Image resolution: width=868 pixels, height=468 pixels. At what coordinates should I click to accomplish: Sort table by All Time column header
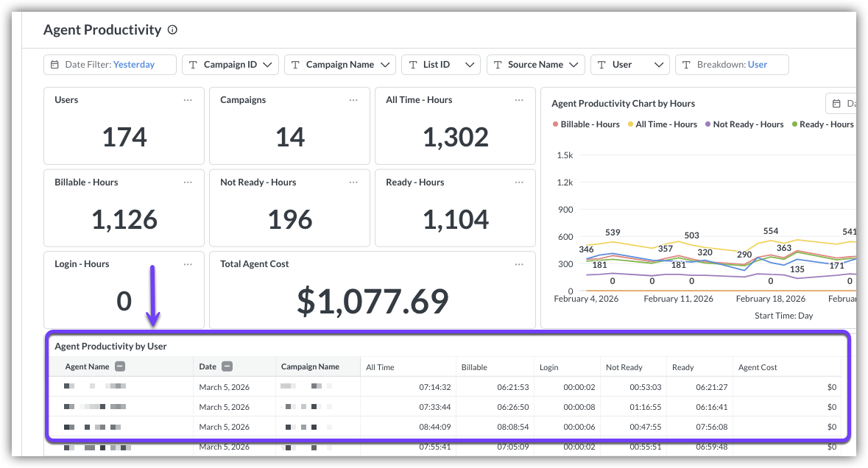pos(381,367)
